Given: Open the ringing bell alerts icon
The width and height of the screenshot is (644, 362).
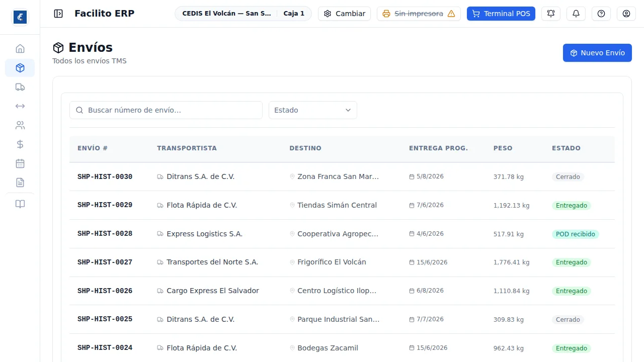Looking at the screenshot, I should pos(551,14).
